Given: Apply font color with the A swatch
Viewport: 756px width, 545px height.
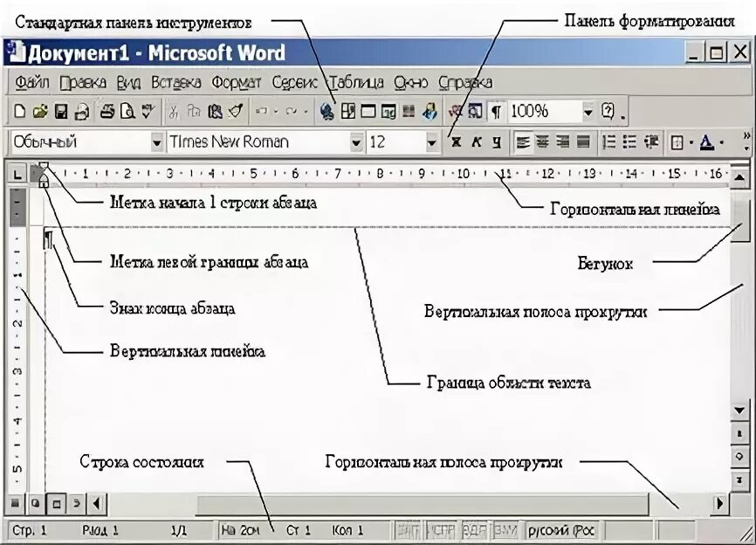Looking at the screenshot, I should click(x=707, y=142).
